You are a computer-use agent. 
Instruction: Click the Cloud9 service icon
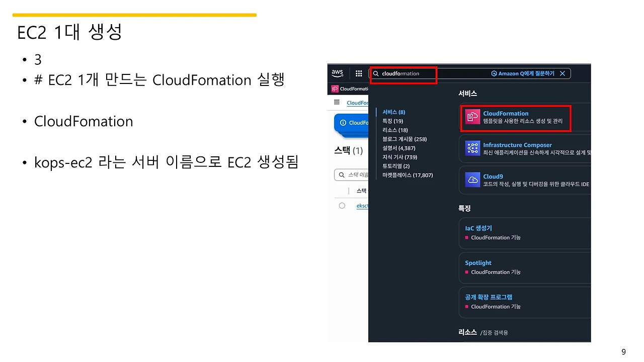472,180
